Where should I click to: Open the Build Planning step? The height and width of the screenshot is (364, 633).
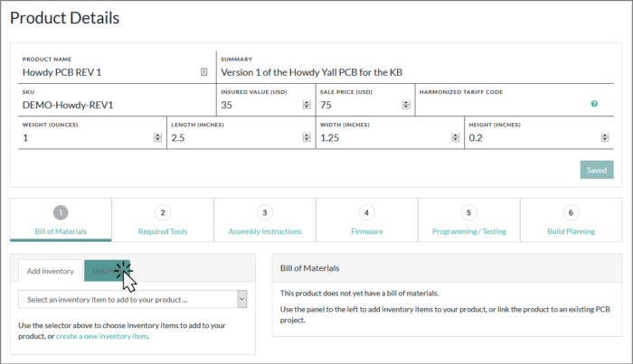tap(570, 221)
